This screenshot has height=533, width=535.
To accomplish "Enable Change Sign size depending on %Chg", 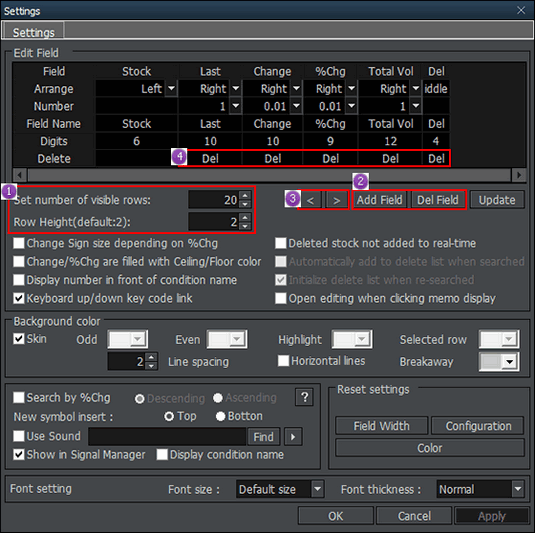I will pos(19,243).
